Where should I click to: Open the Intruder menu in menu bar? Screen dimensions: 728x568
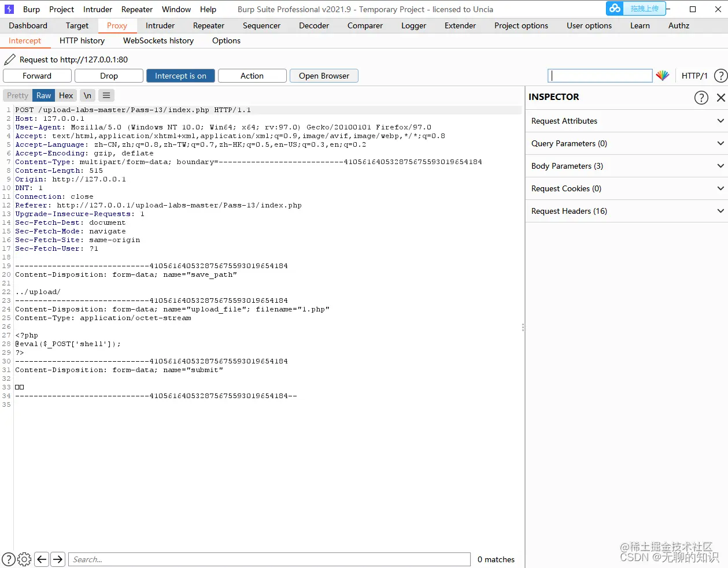point(98,9)
